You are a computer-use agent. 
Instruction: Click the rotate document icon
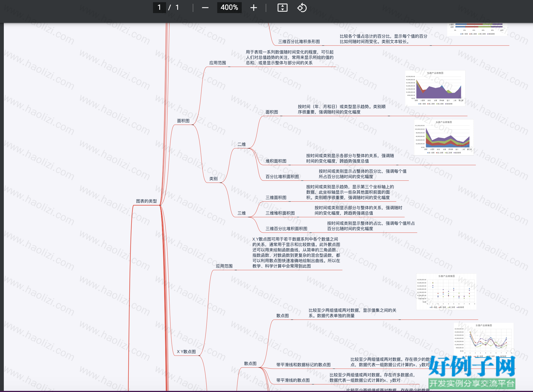click(x=302, y=8)
